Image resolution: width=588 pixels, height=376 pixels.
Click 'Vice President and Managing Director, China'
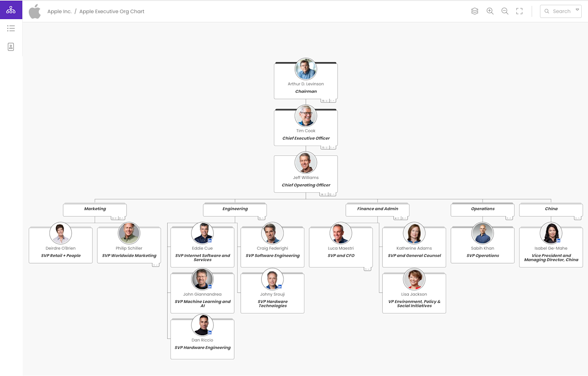551,258
